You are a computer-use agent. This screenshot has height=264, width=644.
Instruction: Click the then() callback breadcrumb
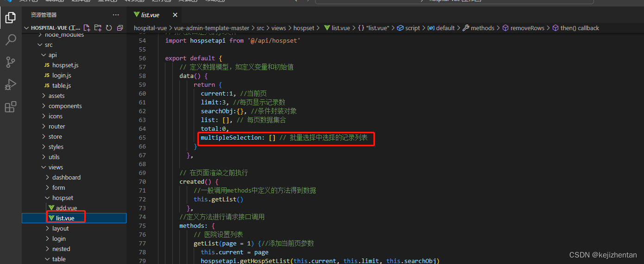pos(576,28)
